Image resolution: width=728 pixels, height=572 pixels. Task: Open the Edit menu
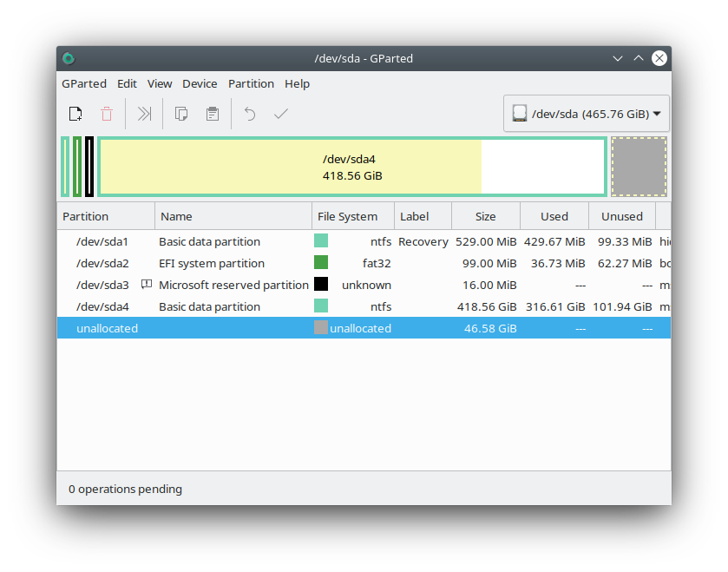(x=127, y=83)
